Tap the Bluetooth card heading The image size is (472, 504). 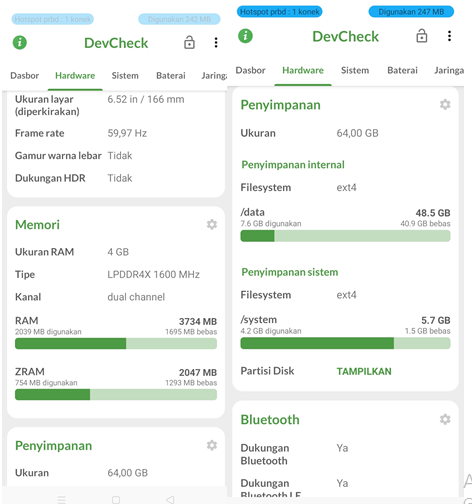click(270, 419)
